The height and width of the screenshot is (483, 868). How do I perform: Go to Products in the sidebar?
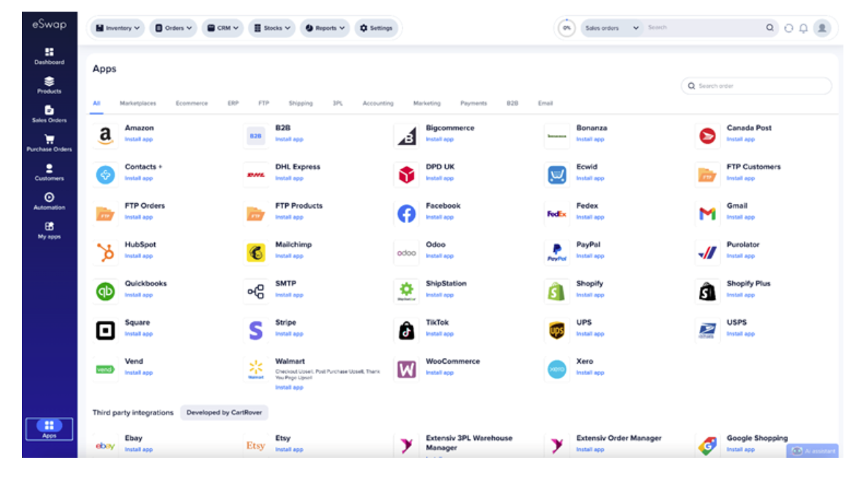(49, 85)
